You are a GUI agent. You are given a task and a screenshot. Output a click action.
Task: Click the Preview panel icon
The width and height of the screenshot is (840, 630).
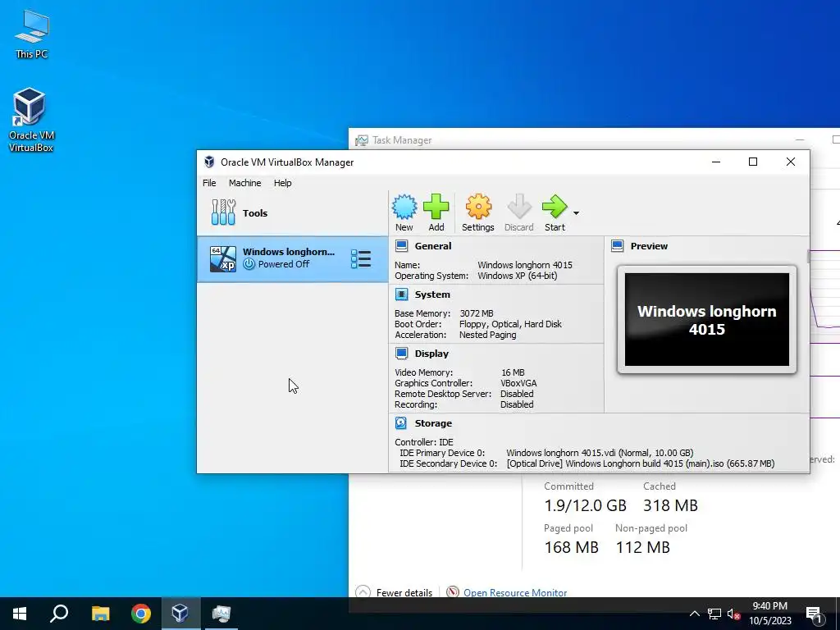click(x=617, y=246)
